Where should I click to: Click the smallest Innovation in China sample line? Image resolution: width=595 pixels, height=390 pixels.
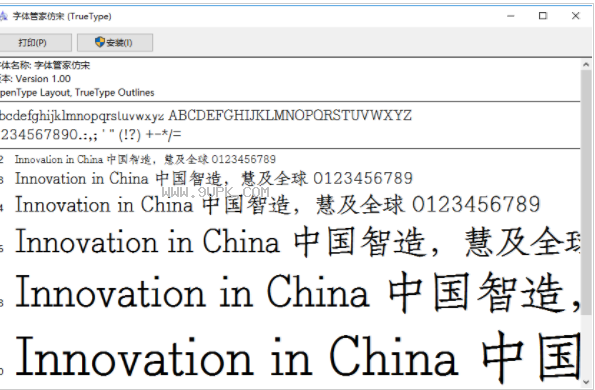click(x=145, y=159)
